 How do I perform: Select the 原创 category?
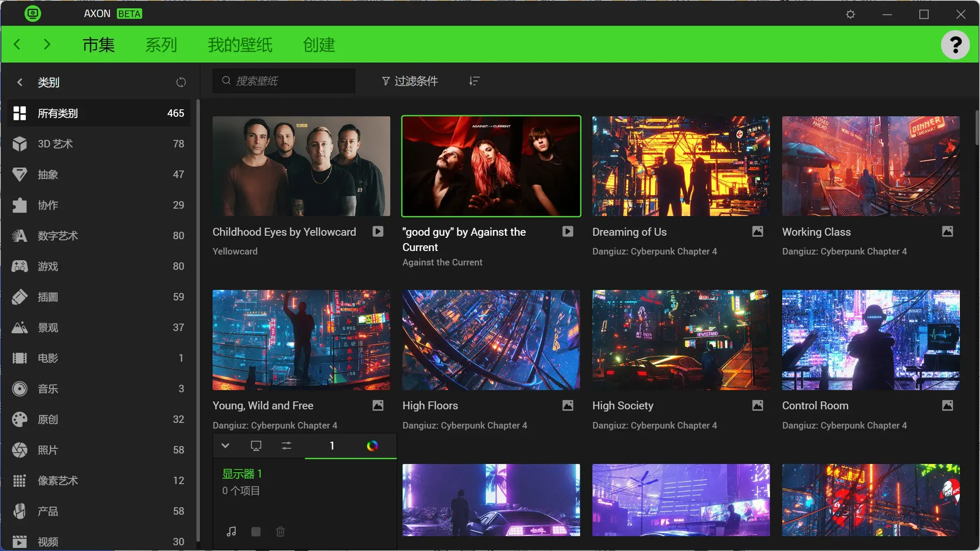(99, 419)
